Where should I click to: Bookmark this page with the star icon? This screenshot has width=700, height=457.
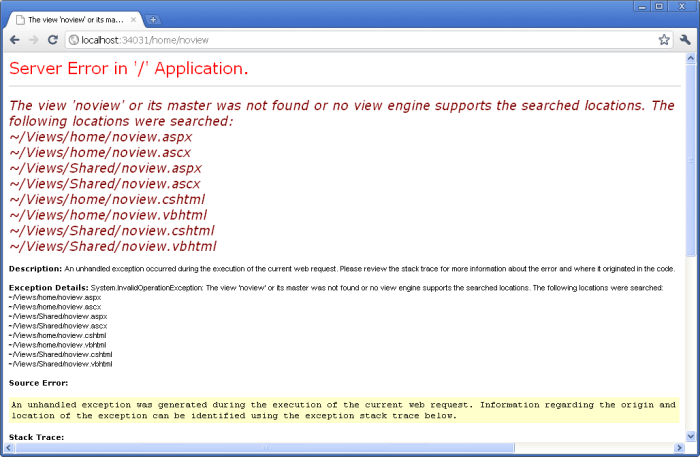[x=664, y=40]
